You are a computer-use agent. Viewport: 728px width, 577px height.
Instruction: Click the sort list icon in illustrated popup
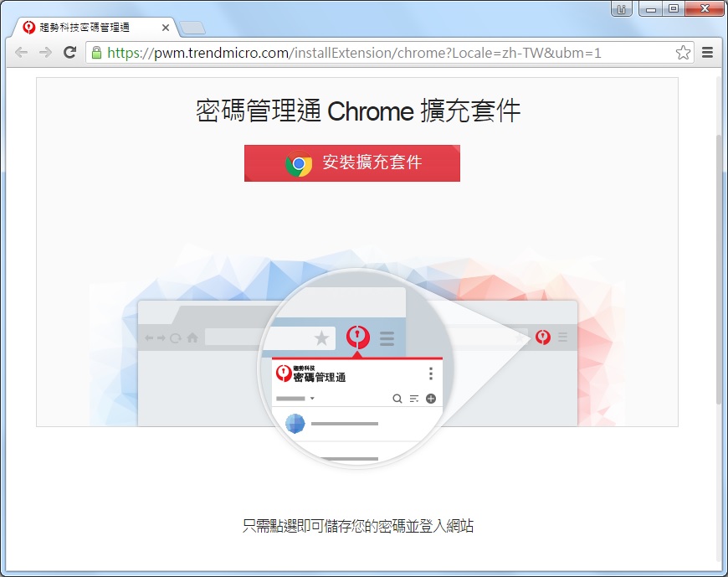(414, 399)
